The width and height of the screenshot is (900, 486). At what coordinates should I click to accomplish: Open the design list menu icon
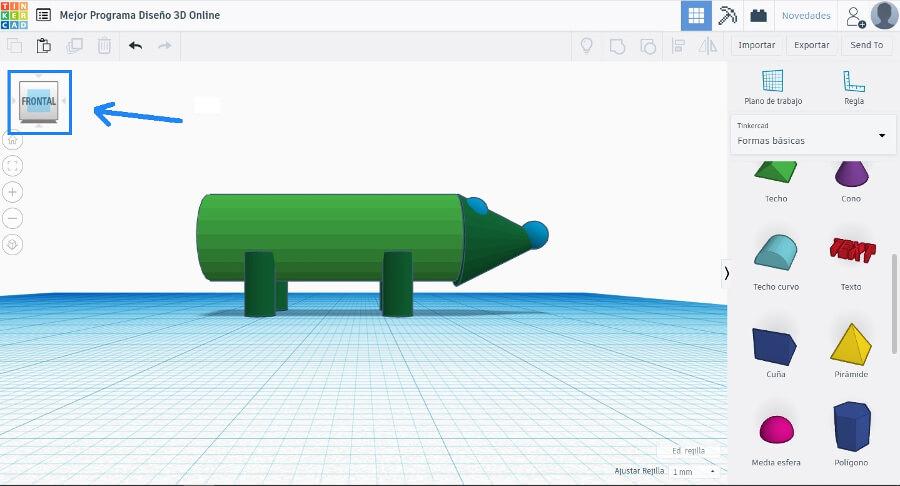44,16
